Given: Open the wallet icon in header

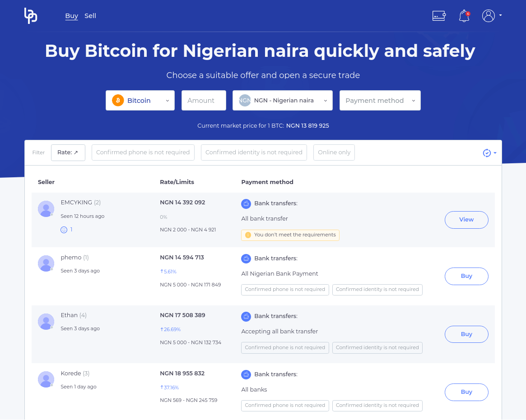Looking at the screenshot, I should 439,16.
